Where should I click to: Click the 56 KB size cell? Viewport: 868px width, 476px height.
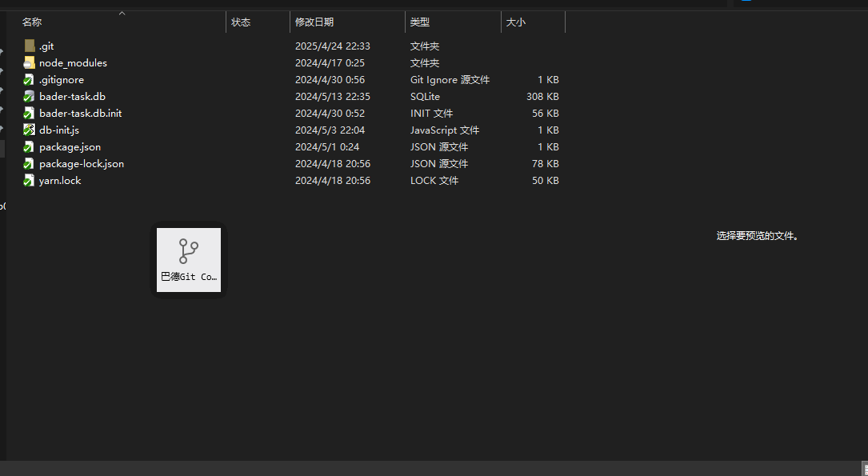546,114
